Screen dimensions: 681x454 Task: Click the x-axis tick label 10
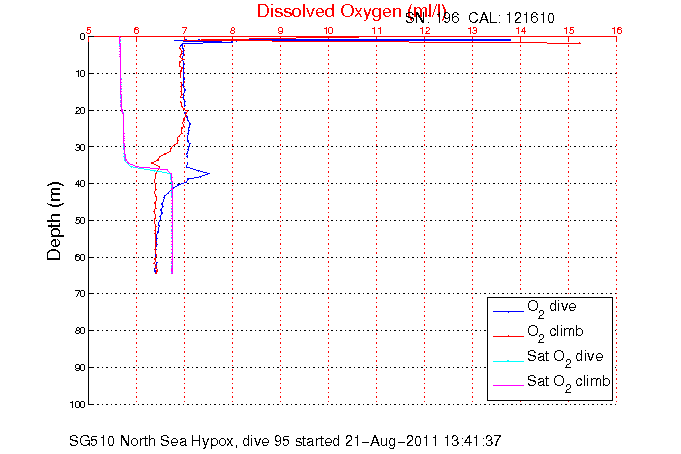coord(328,31)
